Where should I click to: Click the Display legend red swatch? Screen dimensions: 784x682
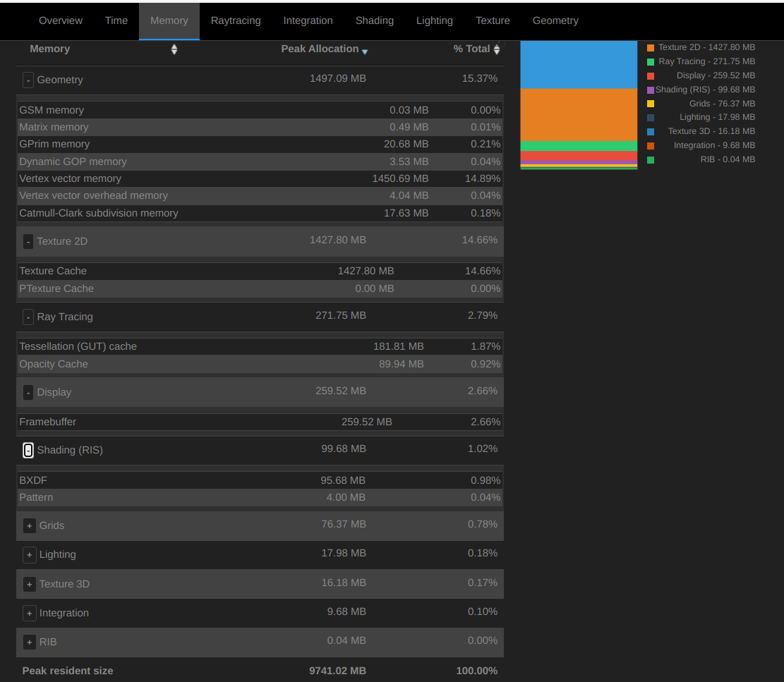pos(651,76)
